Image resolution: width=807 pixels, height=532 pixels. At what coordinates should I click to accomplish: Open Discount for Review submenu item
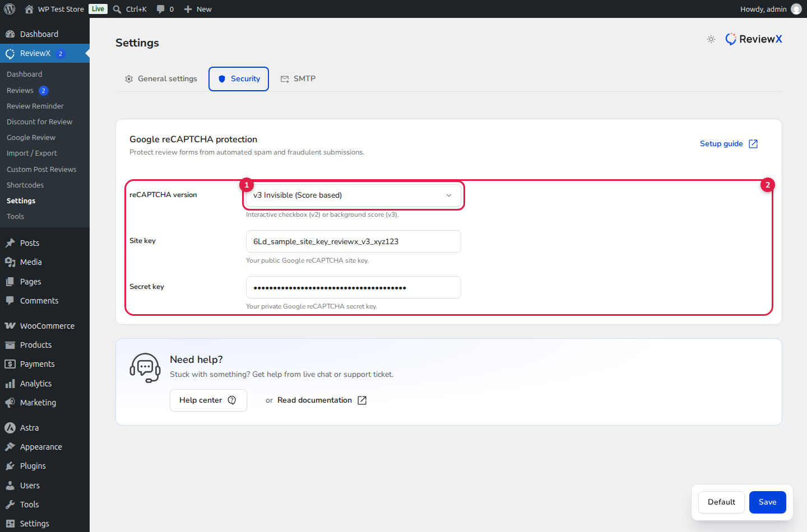40,122
